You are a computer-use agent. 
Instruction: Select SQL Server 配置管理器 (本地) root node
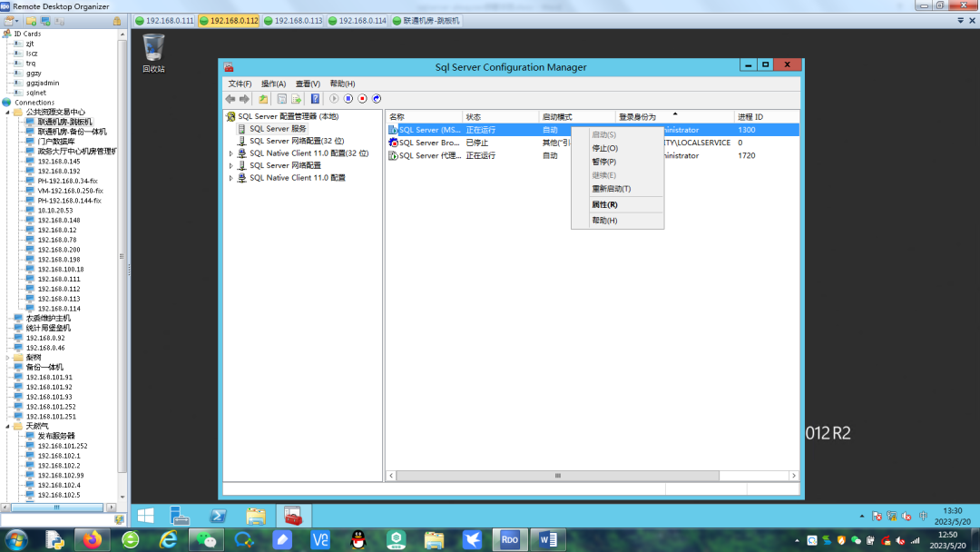pos(289,116)
